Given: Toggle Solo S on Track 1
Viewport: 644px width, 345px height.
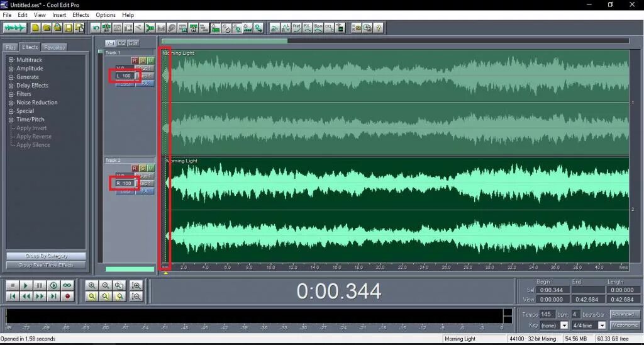Looking at the screenshot, I should click(143, 60).
